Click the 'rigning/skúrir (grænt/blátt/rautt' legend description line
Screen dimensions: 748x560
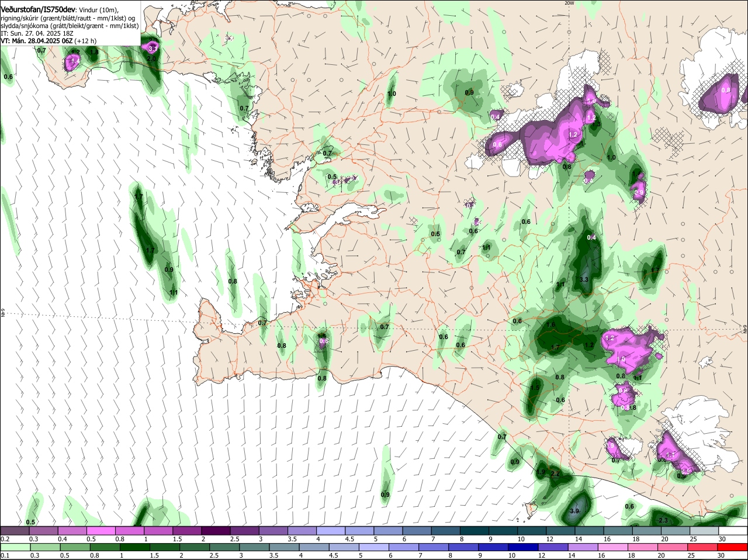(x=67, y=18)
